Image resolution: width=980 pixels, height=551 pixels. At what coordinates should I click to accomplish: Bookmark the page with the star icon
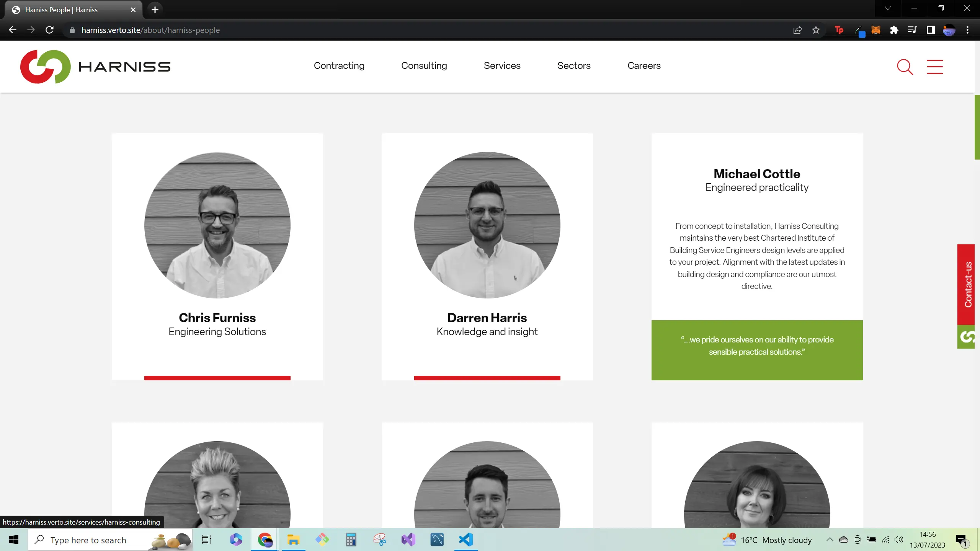click(817, 30)
